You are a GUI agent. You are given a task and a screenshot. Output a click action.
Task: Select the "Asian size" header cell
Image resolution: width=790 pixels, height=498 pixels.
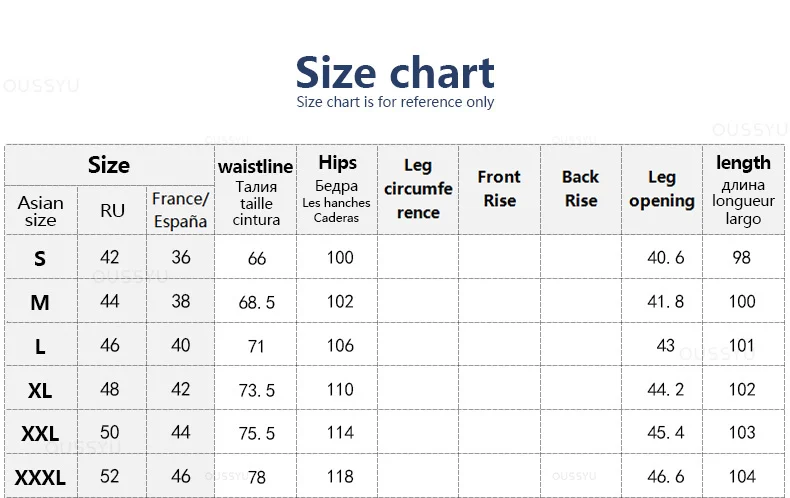[40, 211]
